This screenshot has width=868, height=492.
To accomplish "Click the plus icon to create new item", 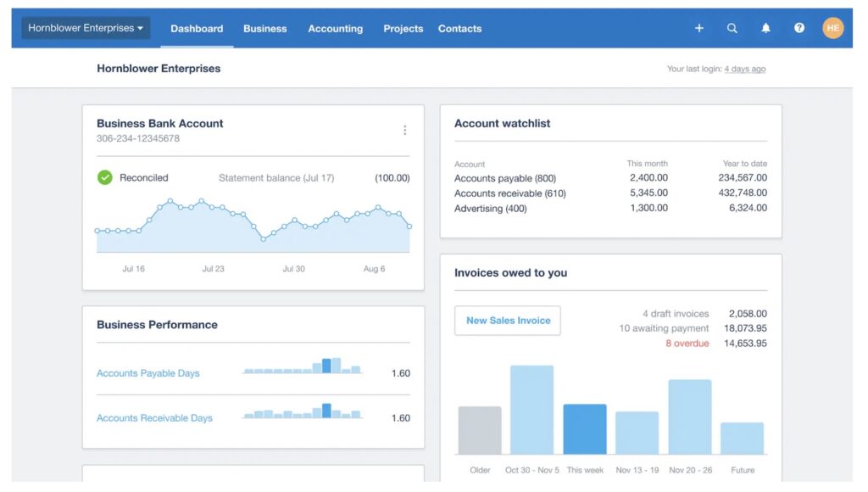I will (698, 28).
